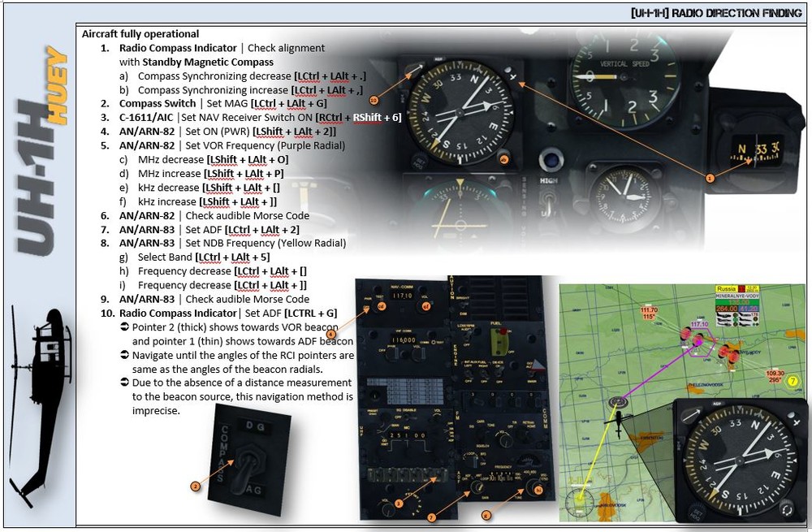Click 'Pointer 2 (thick) shows towards VOR beacon'
812x532 pixels.
click(x=235, y=327)
